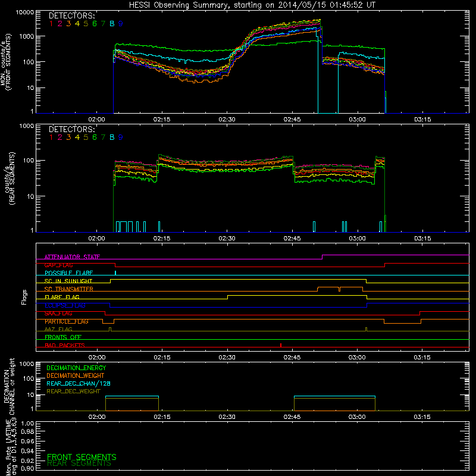This screenshot has height=476, width=476.
Task: Click the PARTICLE_FLAG label
Action: pos(67,321)
